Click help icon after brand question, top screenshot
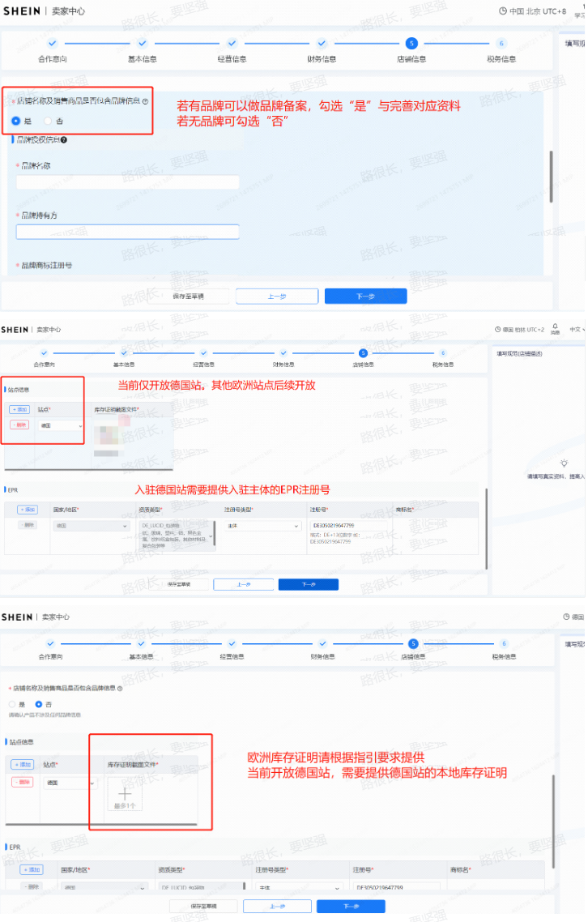The image size is (588, 922). 145,101
